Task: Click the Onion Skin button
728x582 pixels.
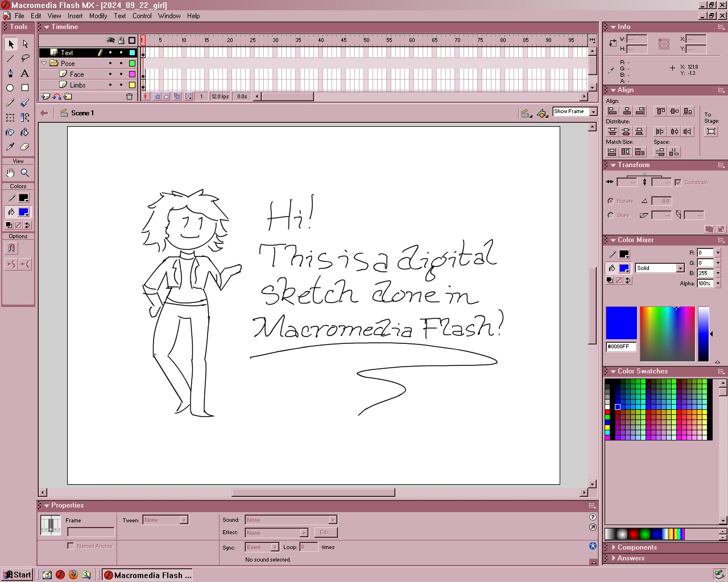Action: point(158,97)
